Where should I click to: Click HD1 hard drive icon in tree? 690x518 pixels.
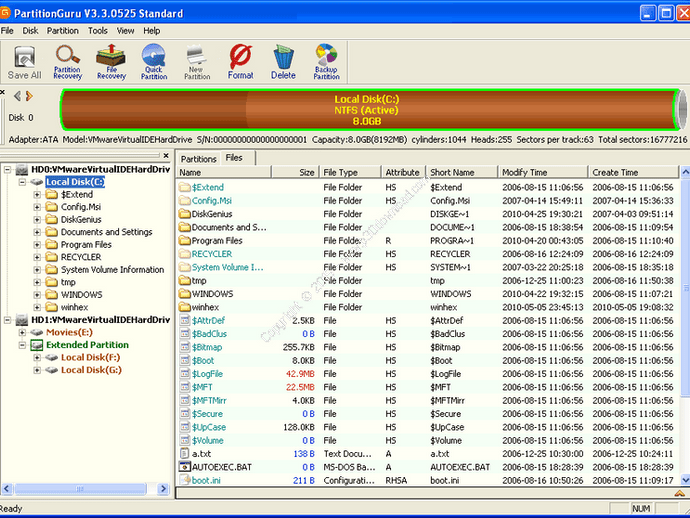(x=22, y=320)
